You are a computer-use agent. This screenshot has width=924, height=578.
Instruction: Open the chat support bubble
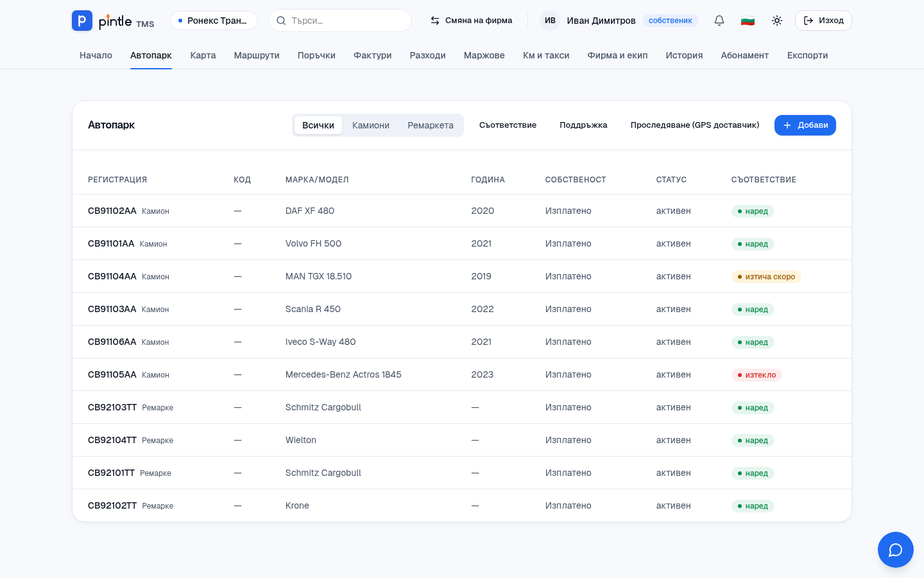click(896, 550)
